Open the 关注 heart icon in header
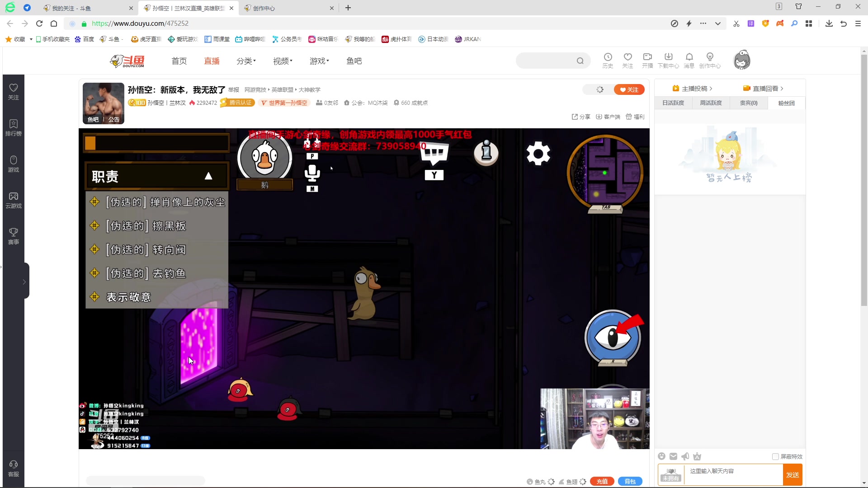 pyautogui.click(x=627, y=60)
